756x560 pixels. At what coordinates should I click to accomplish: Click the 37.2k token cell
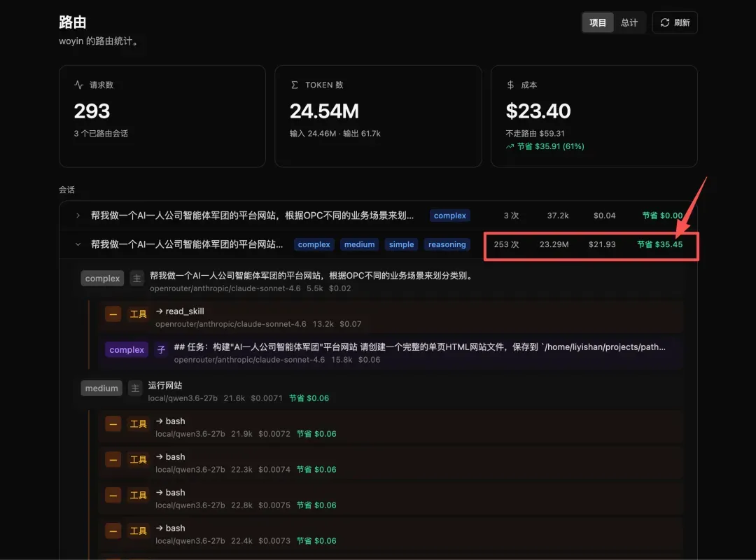click(557, 216)
